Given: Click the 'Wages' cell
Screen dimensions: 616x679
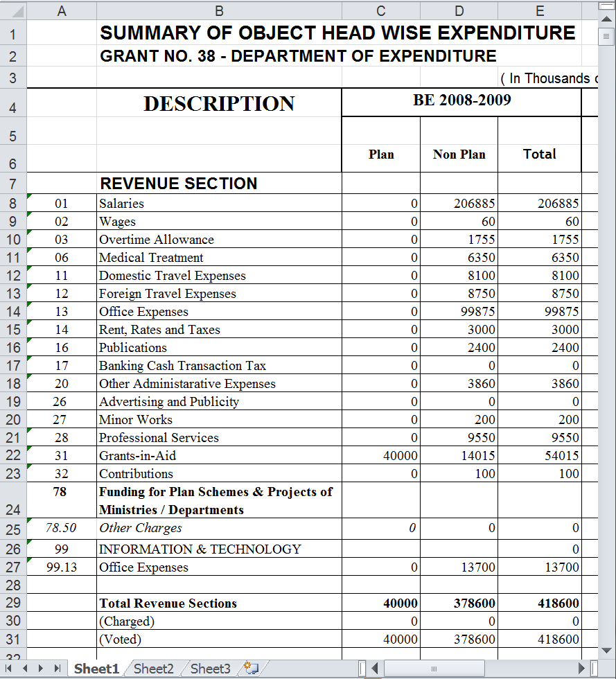Looking at the screenshot, I should coord(219,221).
